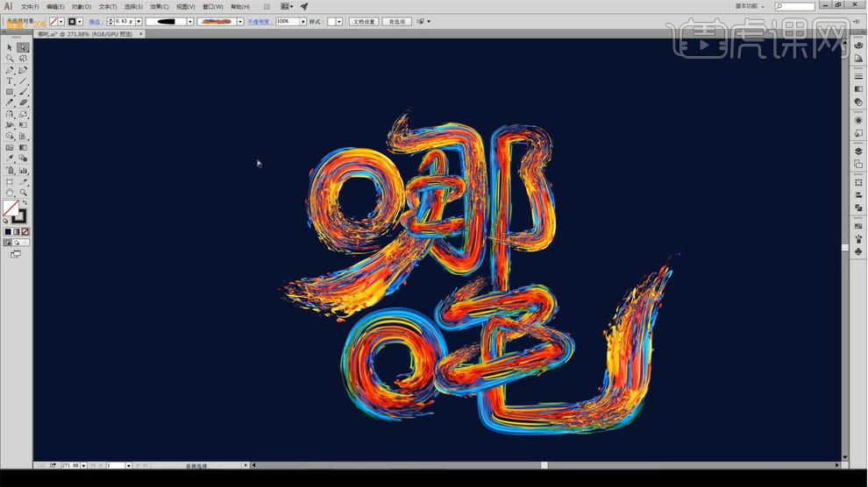Select the Artboard tool
868x487 pixels.
10,182
